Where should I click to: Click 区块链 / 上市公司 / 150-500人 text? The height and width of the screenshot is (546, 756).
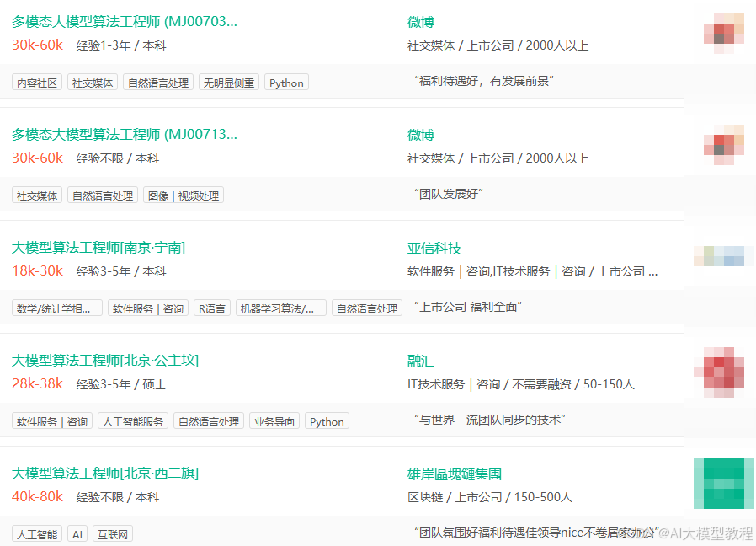click(490, 497)
